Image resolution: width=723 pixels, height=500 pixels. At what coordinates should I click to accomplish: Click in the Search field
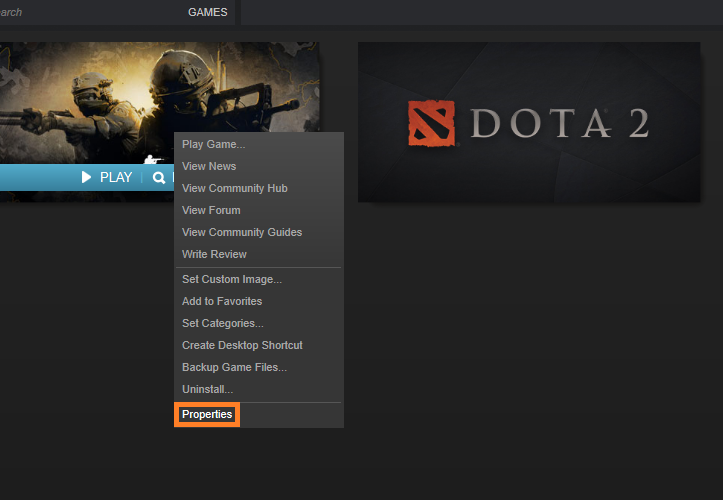pyautogui.click(x=80, y=13)
